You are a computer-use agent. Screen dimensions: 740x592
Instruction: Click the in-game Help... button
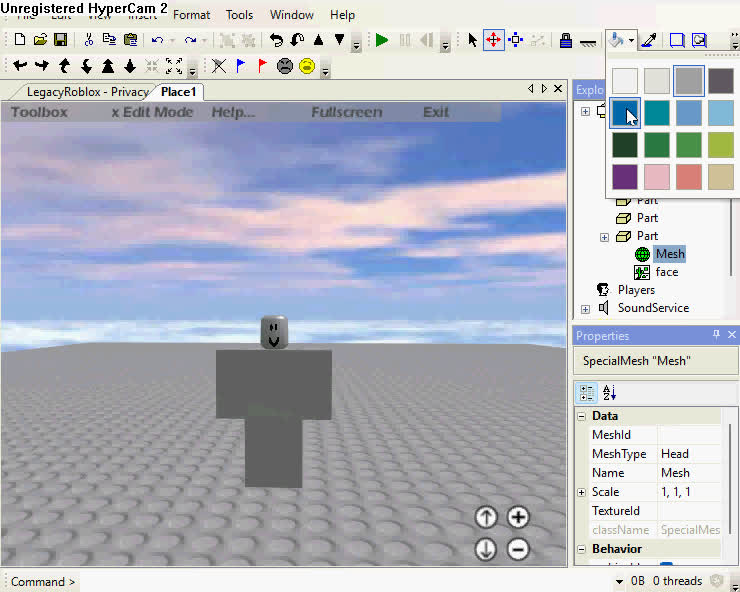point(233,112)
